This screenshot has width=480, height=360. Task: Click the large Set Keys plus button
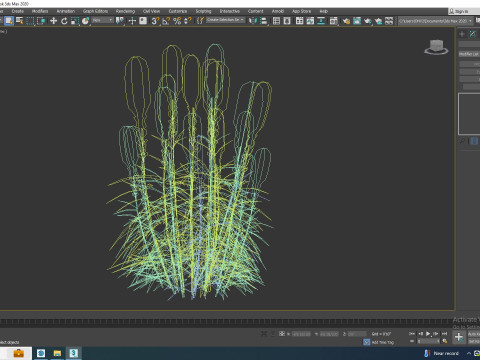coord(459,337)
